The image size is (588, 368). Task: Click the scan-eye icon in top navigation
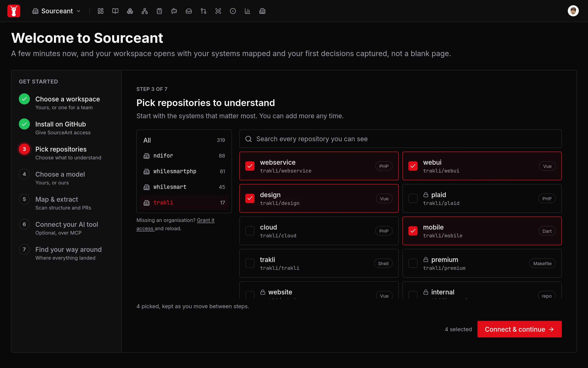(218, 11)
